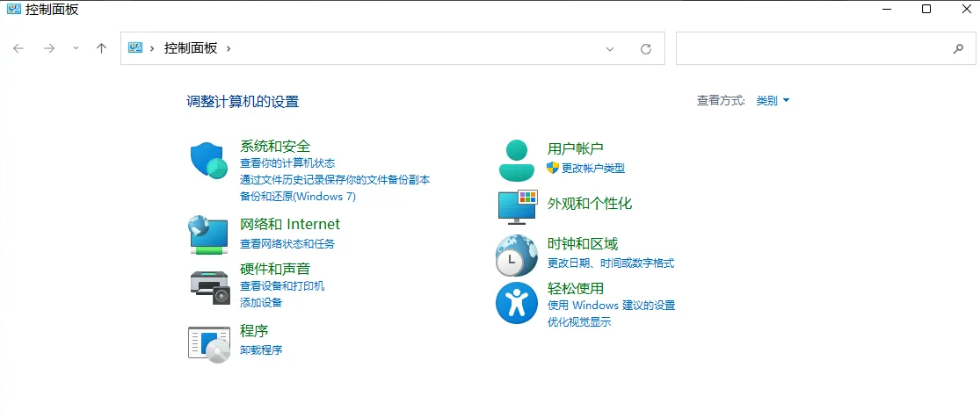Click the Control Panel icon in address bar
Image resolution: width=980 pixels, height=418 pixels.
click(135, 47)
